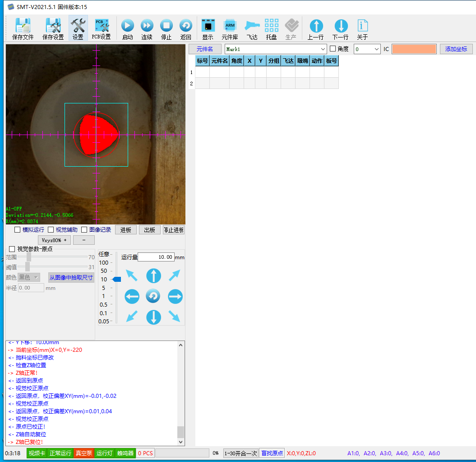Open the 颜色 黑色 color dropdown
476x462 pixels.
point(29,277)
